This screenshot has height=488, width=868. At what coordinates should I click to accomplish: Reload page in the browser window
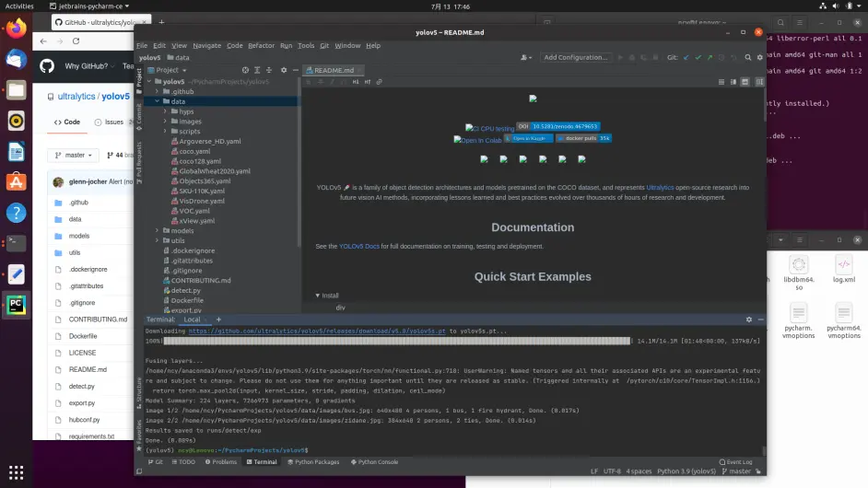coord(76,41)
